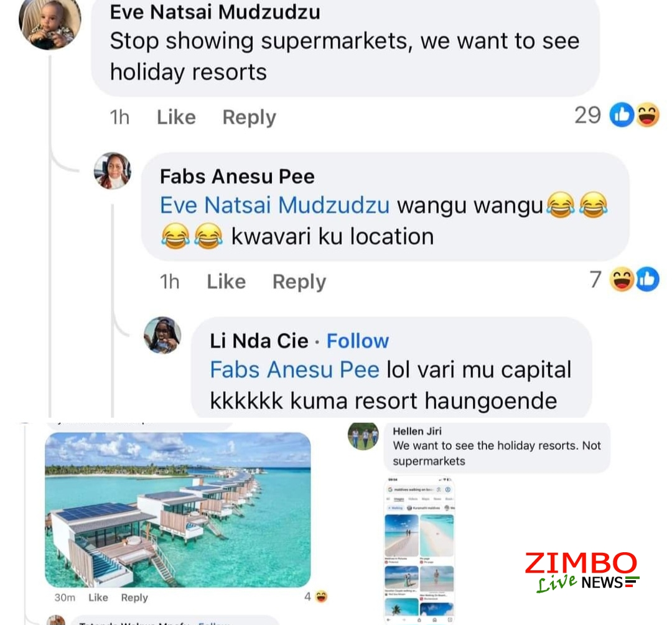This screenshot has height=625, width=672.
Task: Open Eve Natsai Mudzudzu's baby profile picture
Action: coord(50,24)
